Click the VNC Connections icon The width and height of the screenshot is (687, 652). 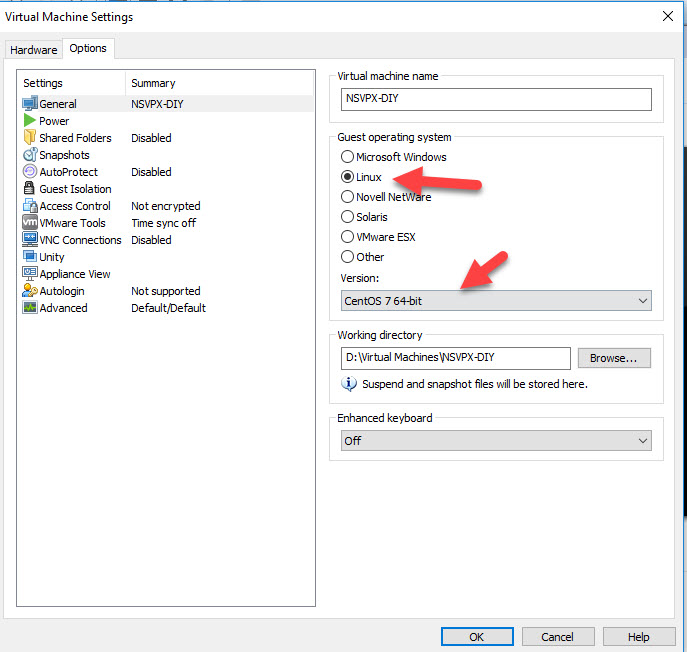(30, 240)
